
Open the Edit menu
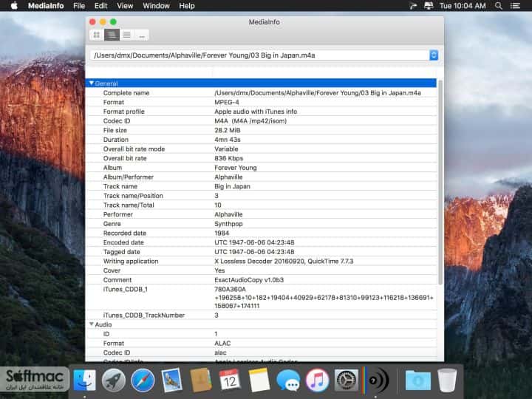click(x=100, y=6)
